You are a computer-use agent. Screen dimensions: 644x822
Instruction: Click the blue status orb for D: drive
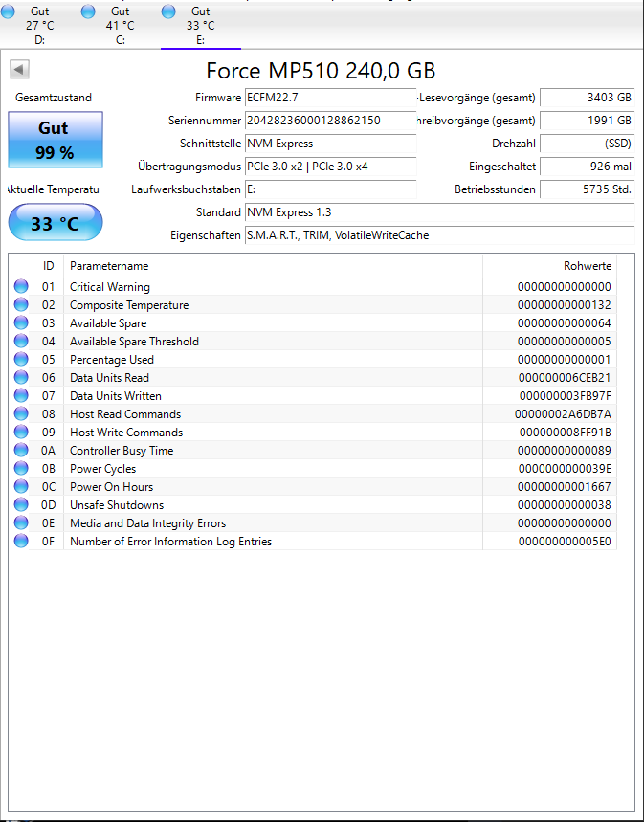coord(8,11)
